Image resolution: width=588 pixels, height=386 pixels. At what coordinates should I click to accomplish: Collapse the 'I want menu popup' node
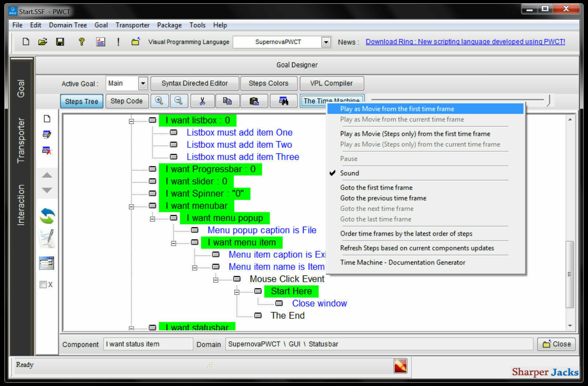point(152,219)
